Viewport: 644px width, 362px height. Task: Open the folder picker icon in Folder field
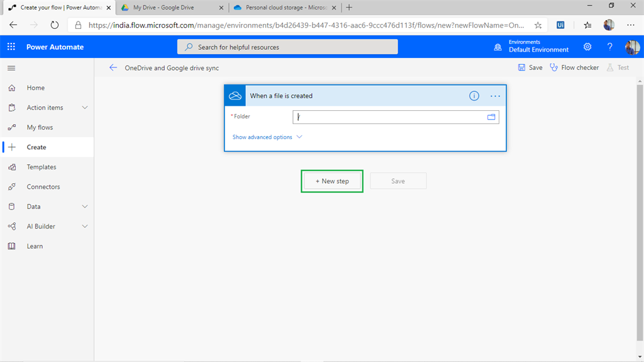491,117
